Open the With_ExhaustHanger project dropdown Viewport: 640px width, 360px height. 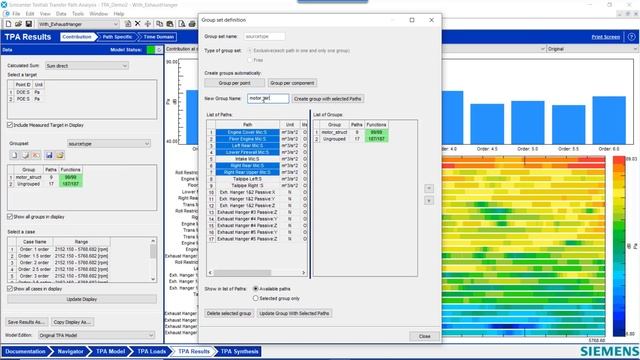tap(78, 24)
